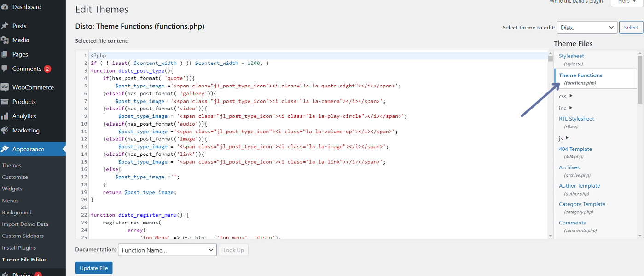Open Themes submenu item
The height and width of the screenshot is (276, 644).
tap(12, 165)
